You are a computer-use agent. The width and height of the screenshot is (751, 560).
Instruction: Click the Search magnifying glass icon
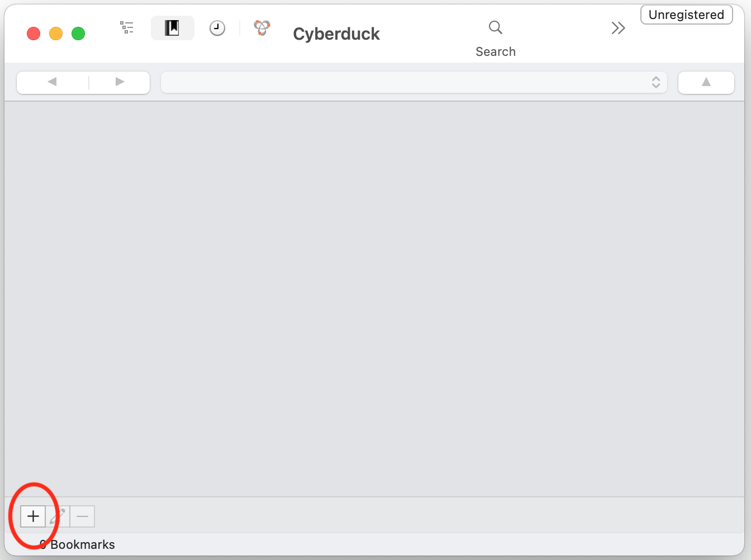click(x=495, y=27)
